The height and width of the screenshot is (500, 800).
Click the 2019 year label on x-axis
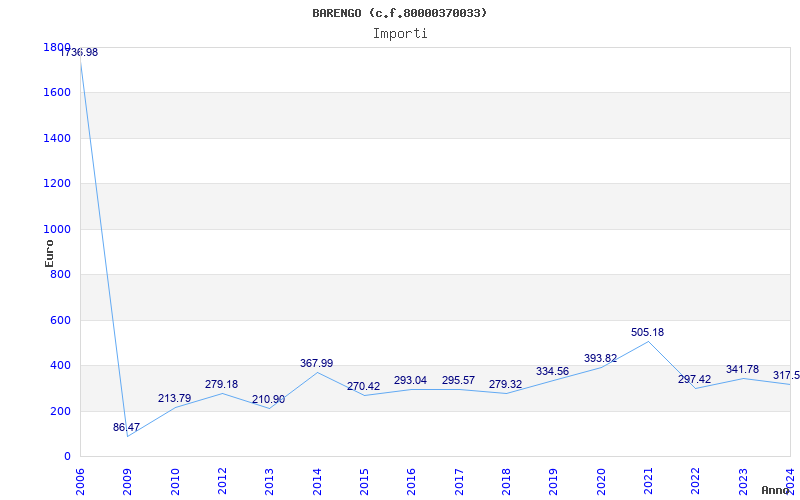pyautogui.click(x=554, y=482)
